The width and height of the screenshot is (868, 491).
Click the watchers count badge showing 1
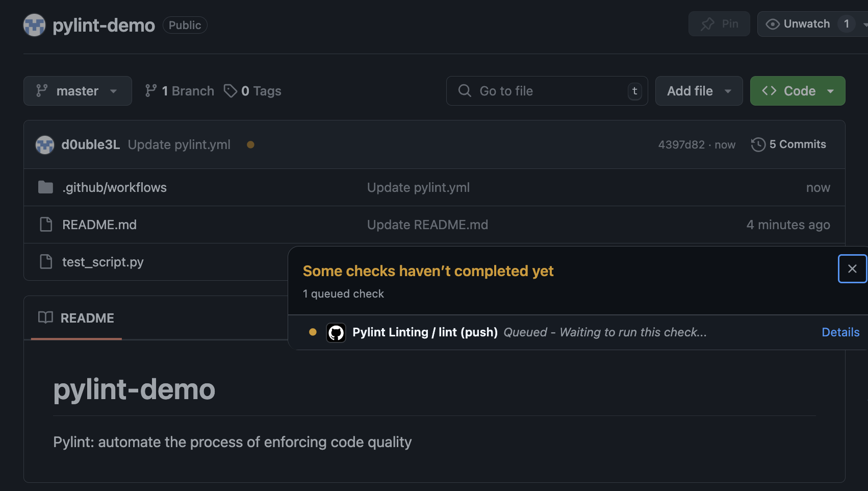point(847,24)
